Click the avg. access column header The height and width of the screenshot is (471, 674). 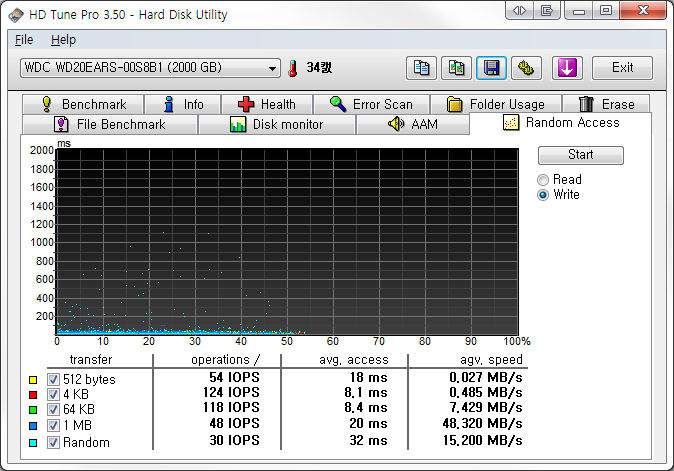click(x=354, y=360)
